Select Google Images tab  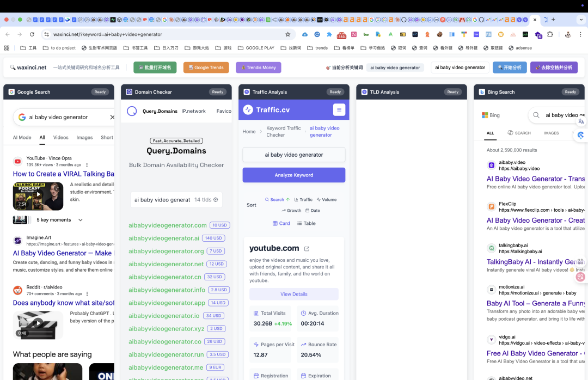coord(84,137)
